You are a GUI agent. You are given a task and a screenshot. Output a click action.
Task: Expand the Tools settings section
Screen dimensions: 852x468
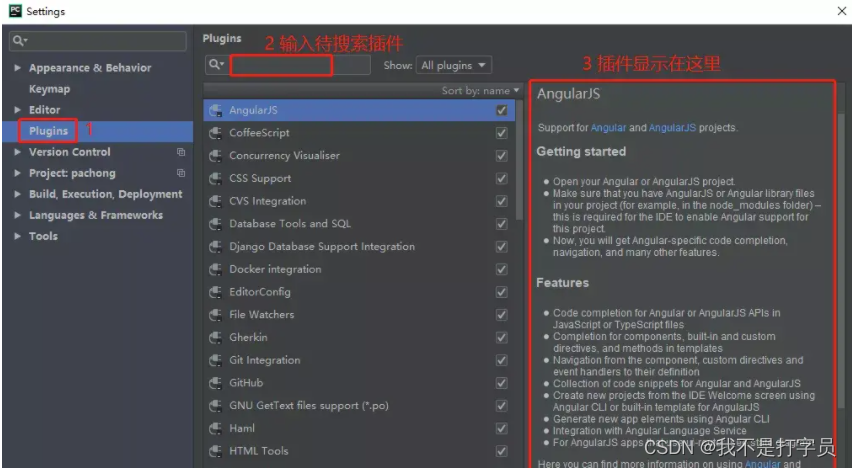17,236
